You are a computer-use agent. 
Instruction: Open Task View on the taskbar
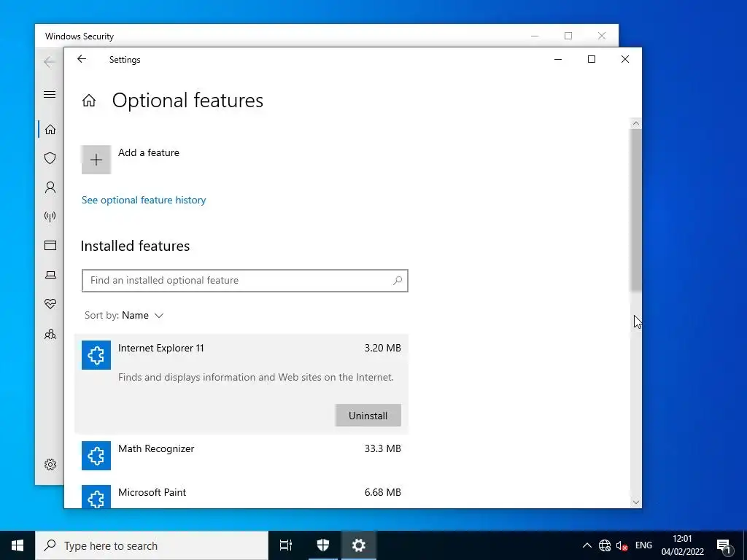286,545
